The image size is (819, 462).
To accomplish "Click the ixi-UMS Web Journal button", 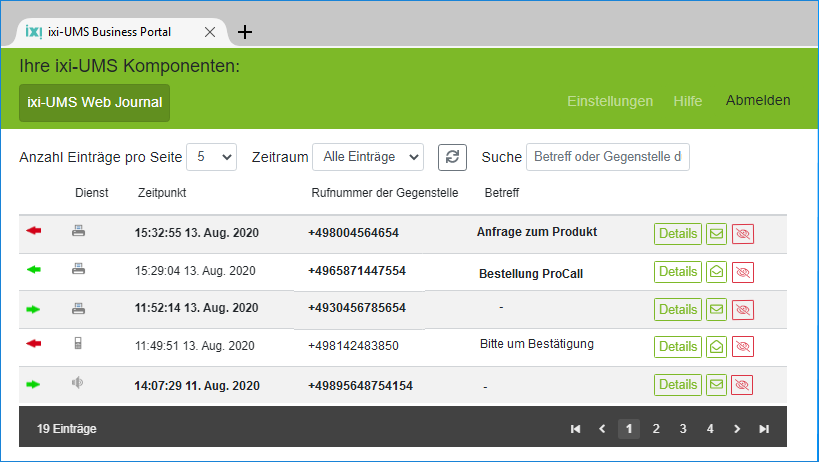I will (95, 103).
